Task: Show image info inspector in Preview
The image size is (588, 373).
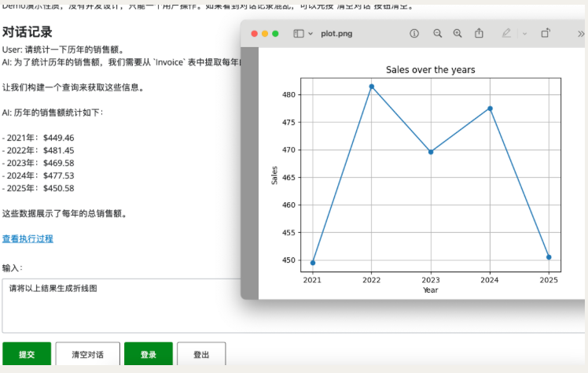Action: point(414,33)
